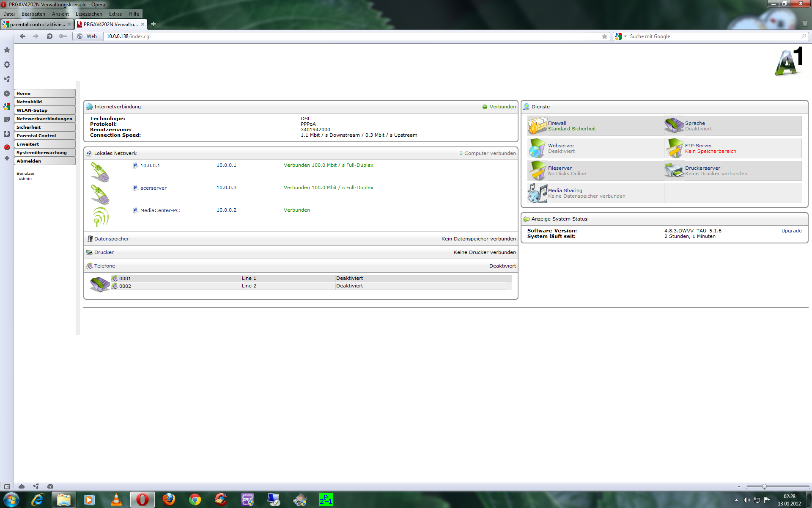Toggle the Opera panel sidebar button
The image size is (812, 508).
(x=7, y=486)
